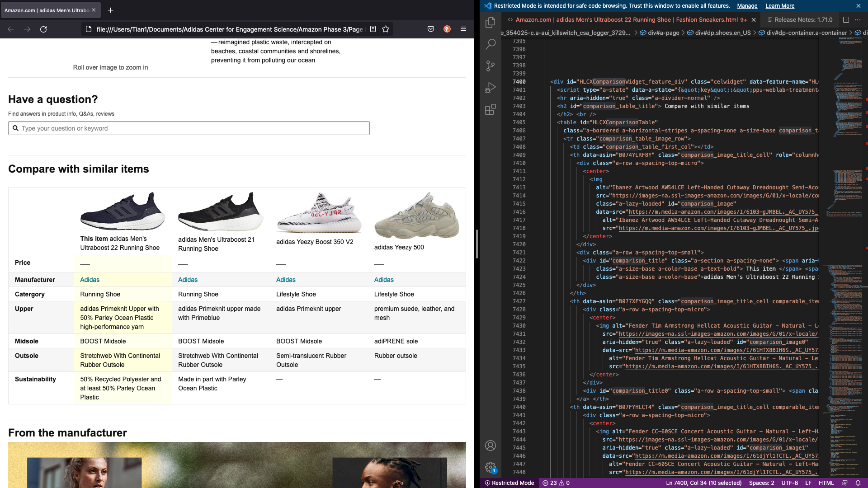Viewport: 868px width, 488px height.
Task: Change end of line sequence LF
Action: click(x=808, y=483)
